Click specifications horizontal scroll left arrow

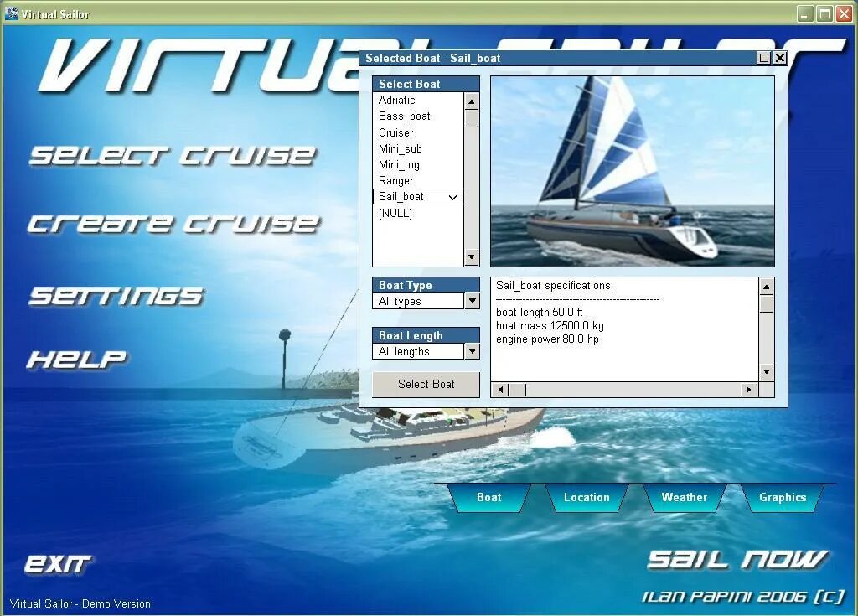pyautogui.click(x=500, y=390)
